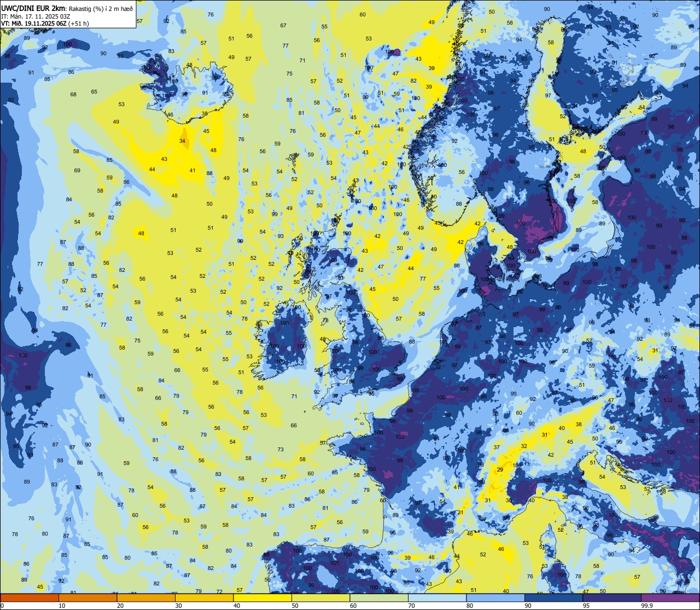Click the '70' legend tick label
The height and width of the screenshot is (610, 700).
tap(411, 605)
